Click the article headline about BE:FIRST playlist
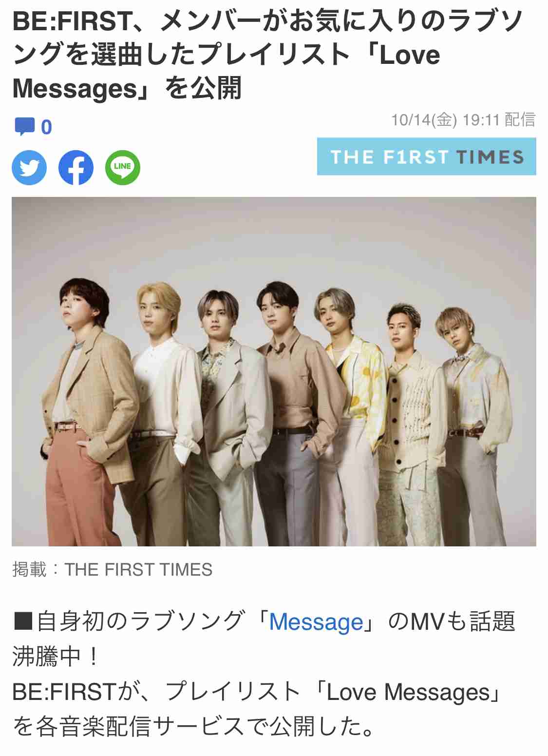The image size is (548, 756). pos(267,54)
